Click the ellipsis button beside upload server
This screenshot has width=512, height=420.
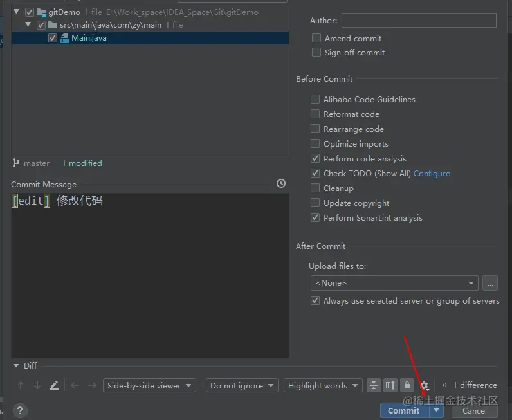[x=490, y=283]
